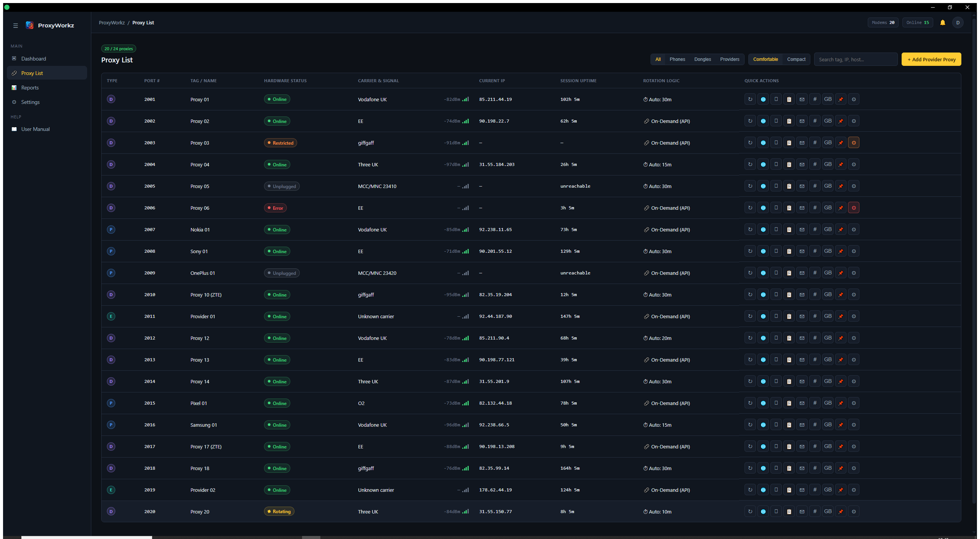Click the Add Provider Proxy button

(931, 59)
